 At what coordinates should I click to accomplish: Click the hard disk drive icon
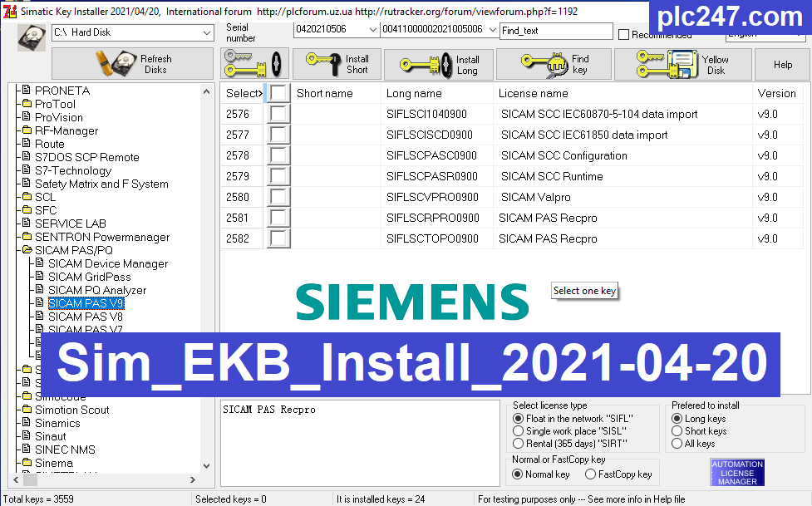tap(31, 37)
